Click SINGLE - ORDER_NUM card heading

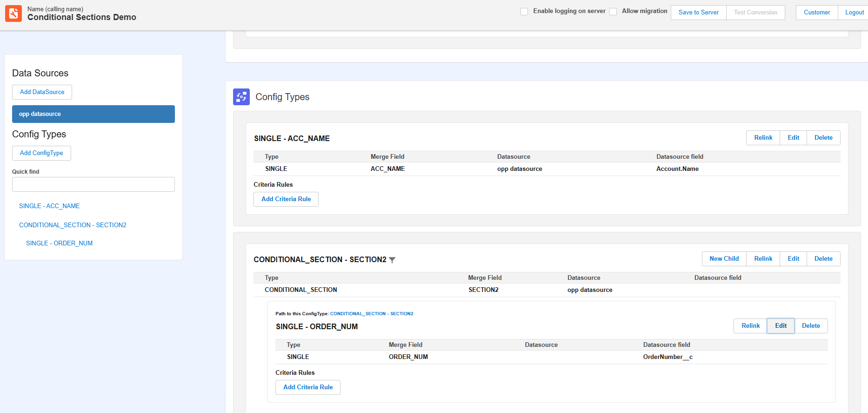(317, 327)
